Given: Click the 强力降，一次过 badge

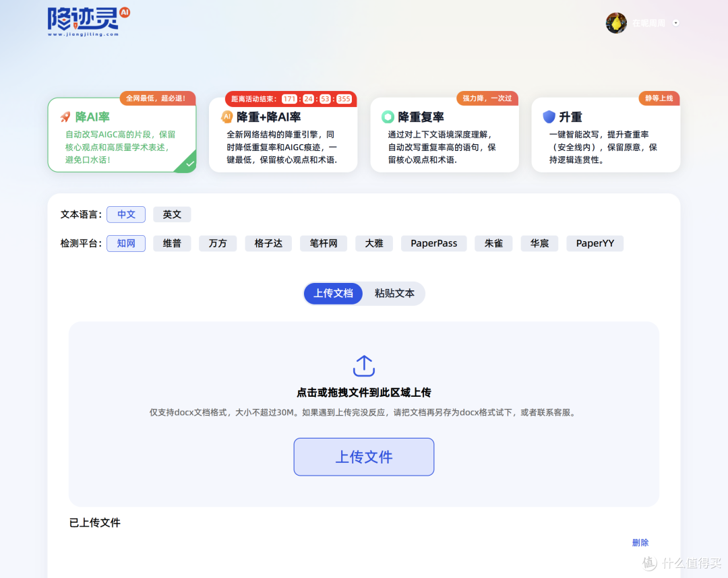Looking at the screenshot, I should (x=487, y=98).
